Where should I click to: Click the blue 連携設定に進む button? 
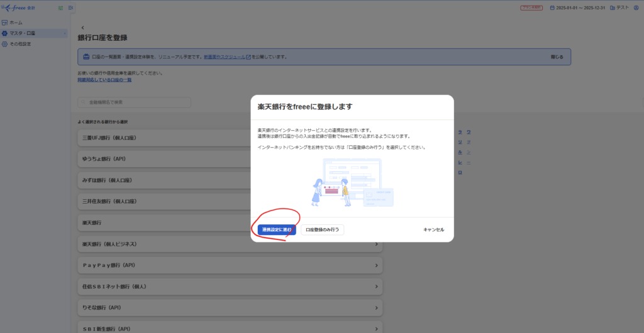277,230
